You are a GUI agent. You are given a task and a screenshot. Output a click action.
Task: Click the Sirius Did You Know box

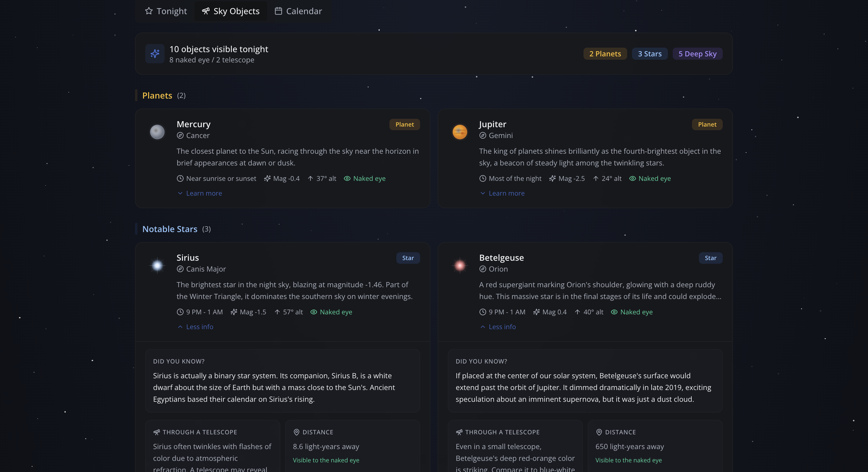tap(282, 381)
